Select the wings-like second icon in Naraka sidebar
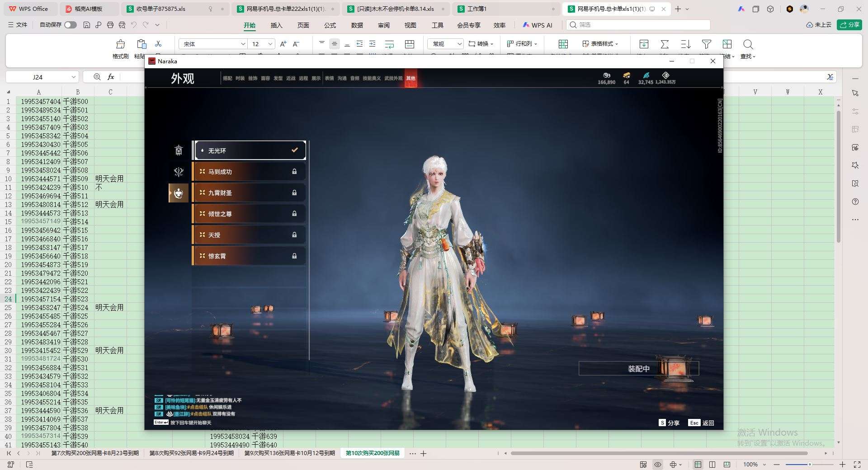 click(x=179, y=172)
